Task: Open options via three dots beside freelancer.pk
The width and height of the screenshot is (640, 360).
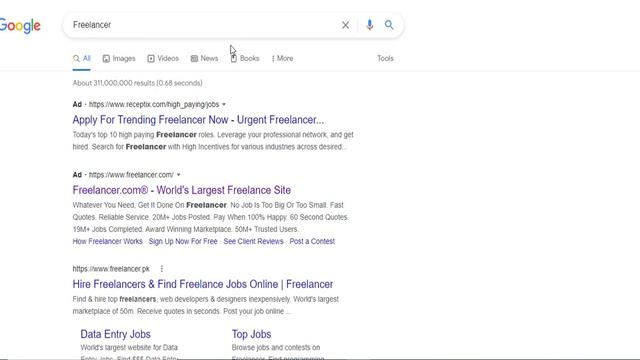Action: coord(162,269)
